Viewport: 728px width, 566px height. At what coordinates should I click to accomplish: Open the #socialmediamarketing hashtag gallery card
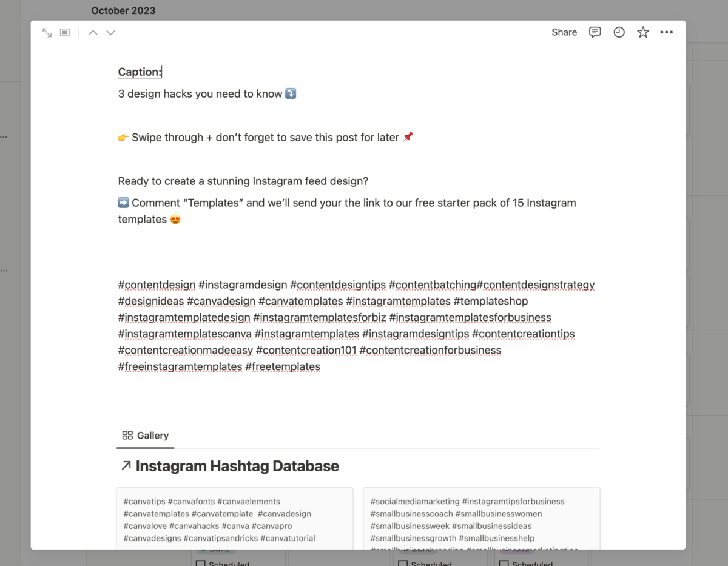point(481,519)
